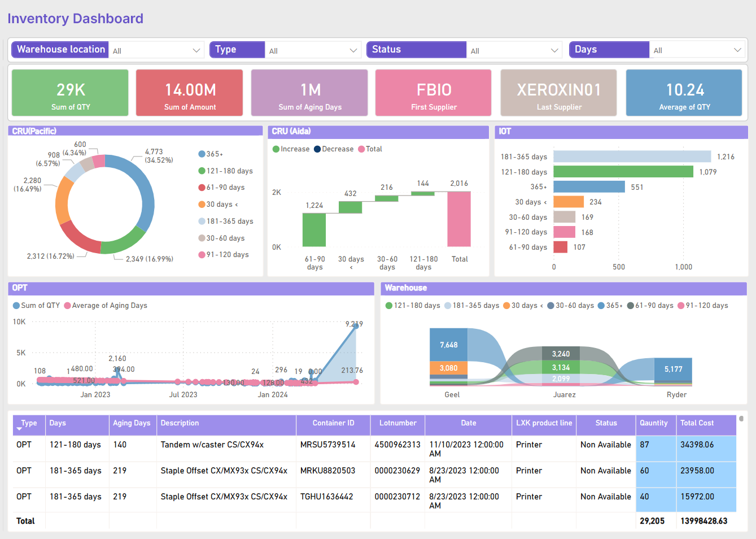Click the pink Total bar in waterfall chart
756x539 pixels.
[x=459, y=219]
